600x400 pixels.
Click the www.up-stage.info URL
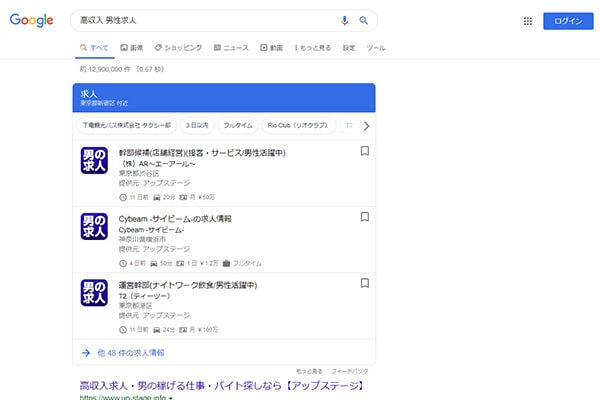[x=123, y=397]
